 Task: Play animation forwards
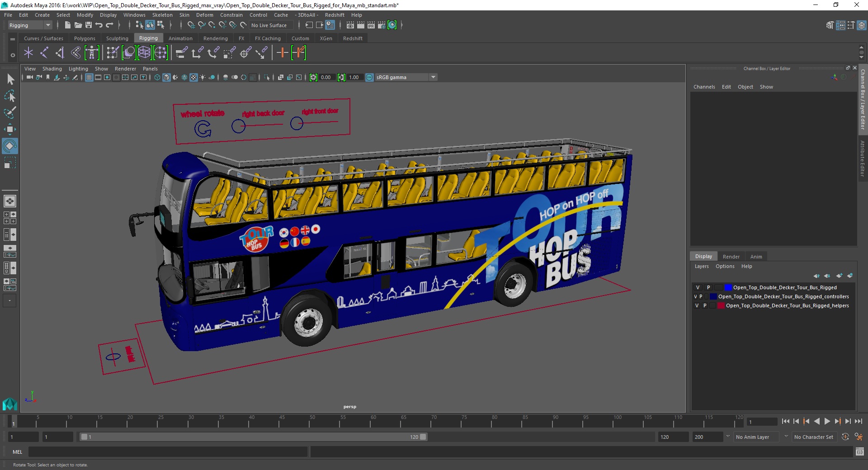[x=827, y=421]
